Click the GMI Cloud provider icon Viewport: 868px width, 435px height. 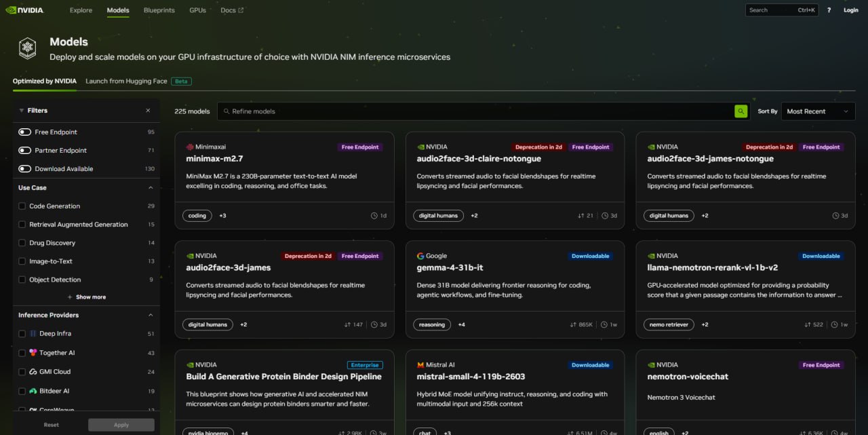(33, 372)
